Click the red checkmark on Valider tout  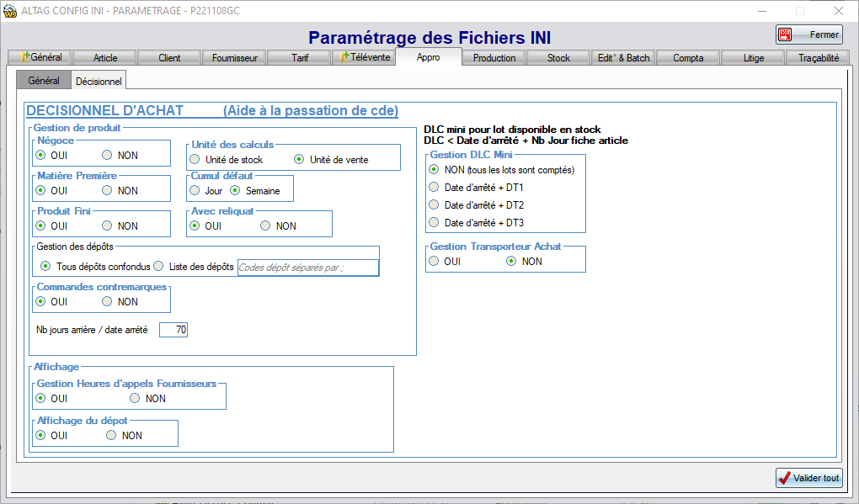tap(785, 478)
